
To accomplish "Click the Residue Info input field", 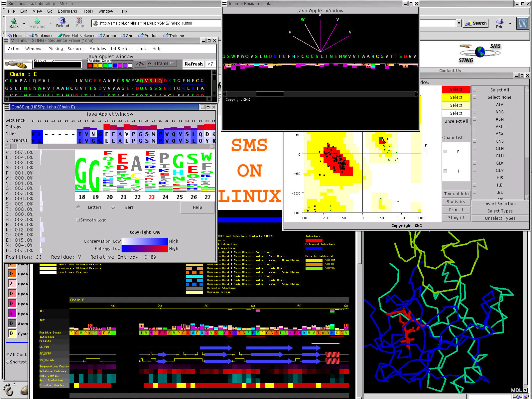I will [57, 65].
